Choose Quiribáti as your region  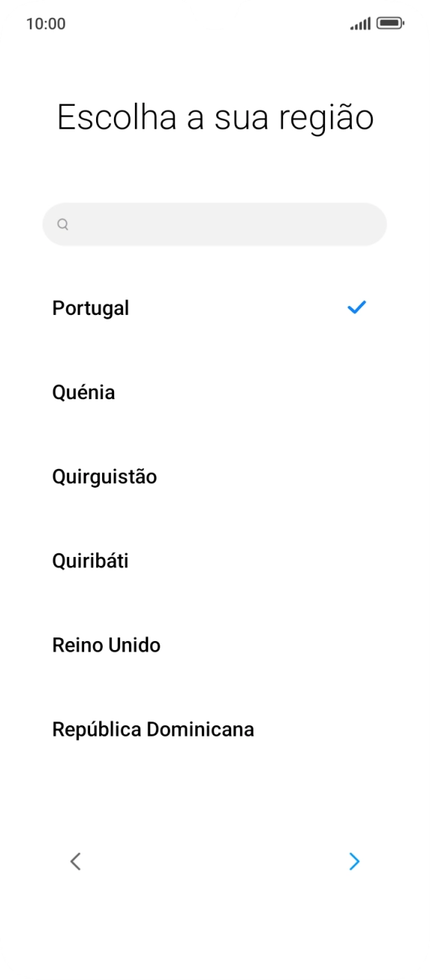coord(89,561)
